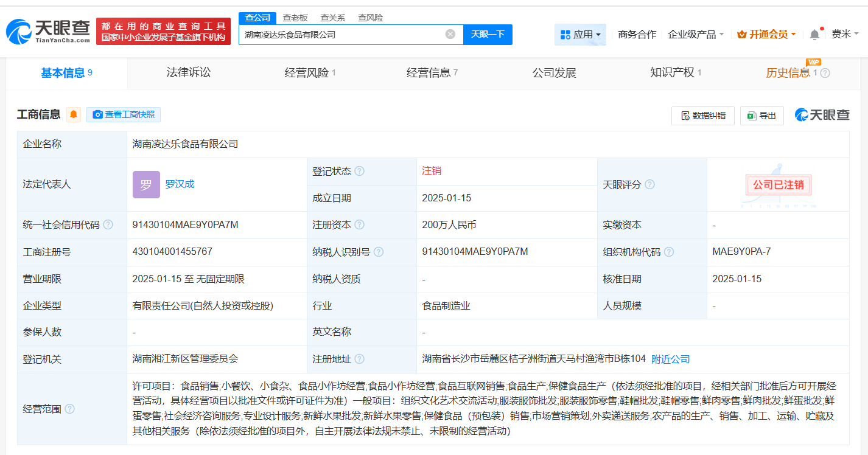Open the 应用 dropdown menu
Image resolution: width=868 pixels, height=455 pixels.
pos(580,35)
